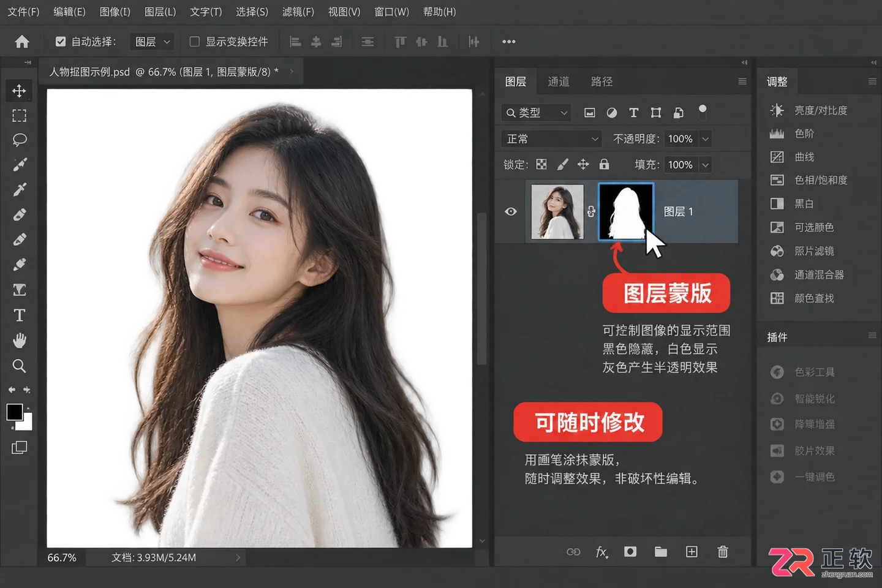Switch to the 路径 tab

pos(601,81)
